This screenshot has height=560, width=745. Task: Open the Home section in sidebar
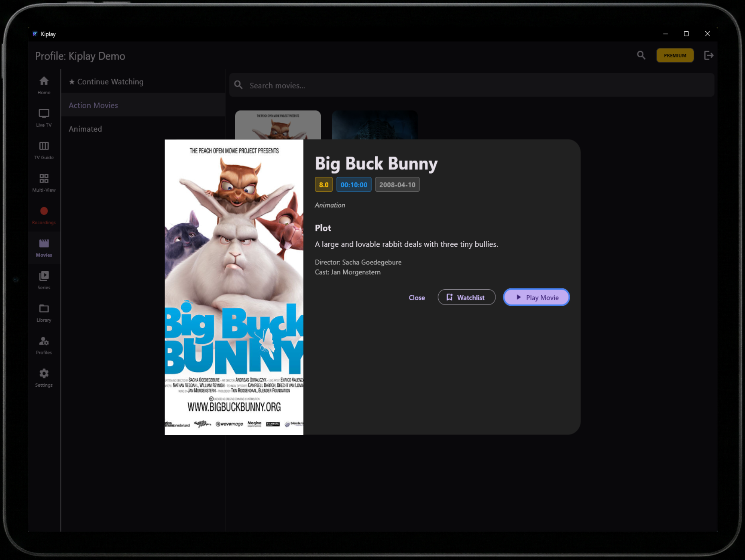click(x=44, y=85)
